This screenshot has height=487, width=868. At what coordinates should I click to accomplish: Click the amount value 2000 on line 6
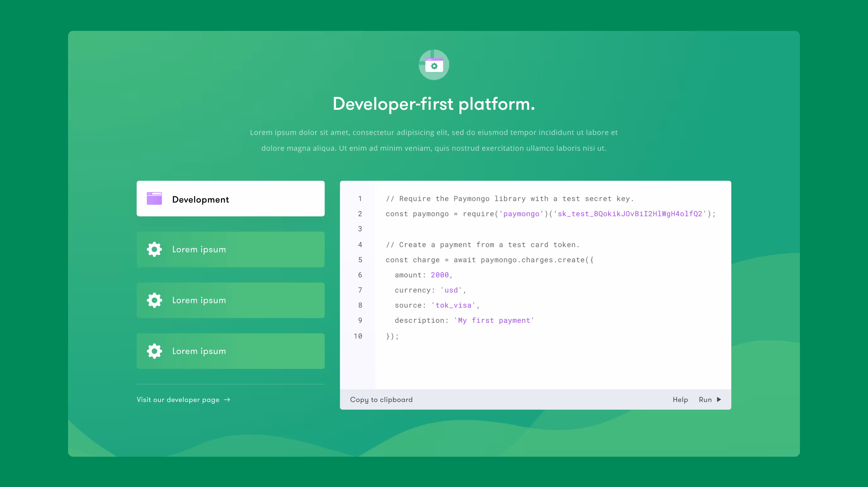coord(439,275)
